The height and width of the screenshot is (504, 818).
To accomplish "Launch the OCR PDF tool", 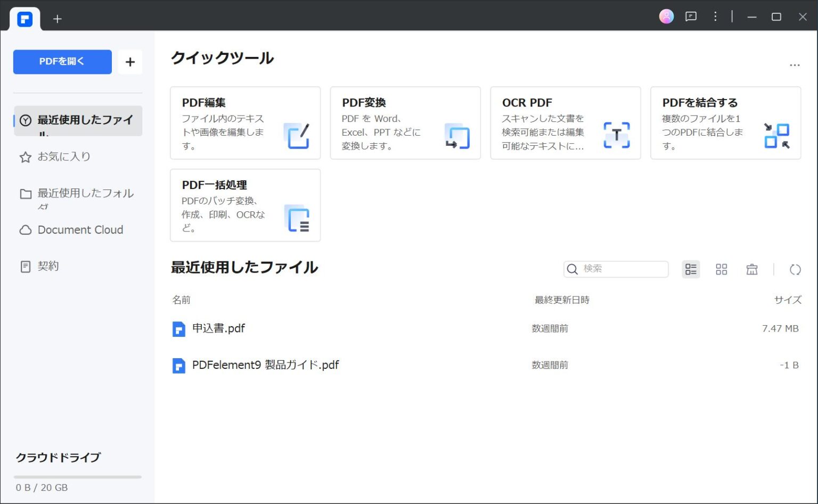I will pos(565,122).
